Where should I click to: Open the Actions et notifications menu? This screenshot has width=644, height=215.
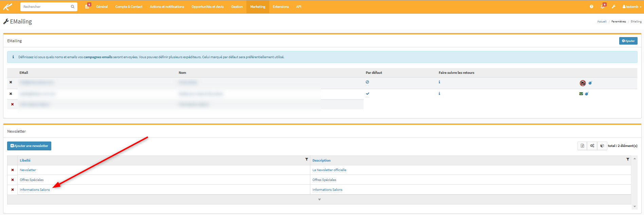click(167, 7)
